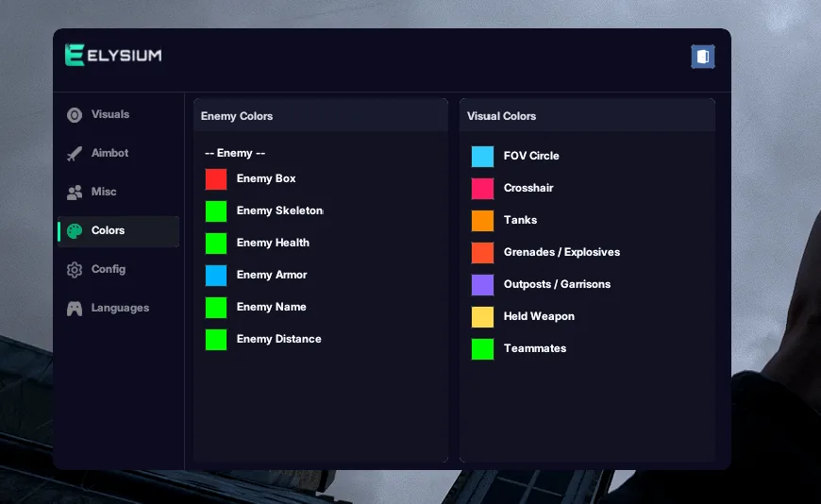The image size is (821, 504).
Task: Click the Tanks label
Action: click(520, 220)
